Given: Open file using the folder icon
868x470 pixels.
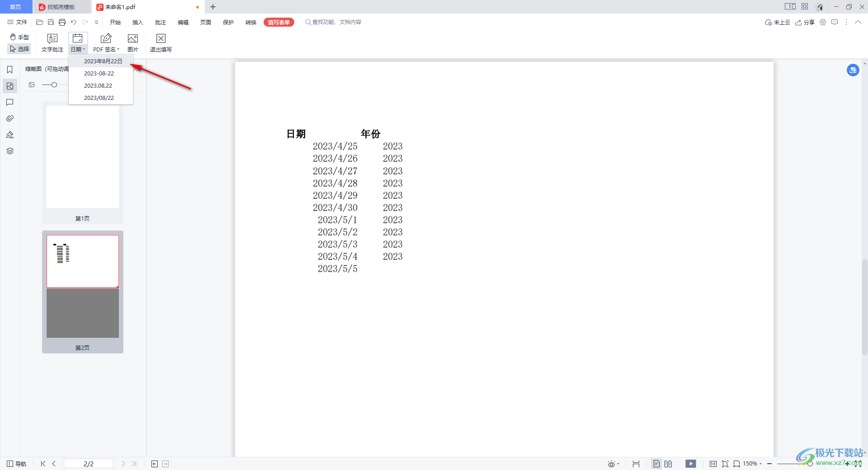Looking at the screenshot, I should tap(40, 22).
